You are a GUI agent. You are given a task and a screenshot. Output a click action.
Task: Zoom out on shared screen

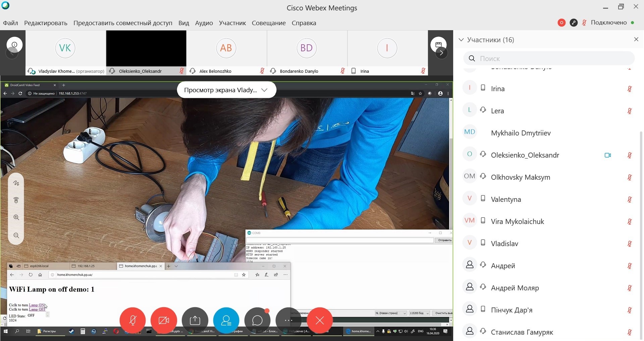point(16,235)
